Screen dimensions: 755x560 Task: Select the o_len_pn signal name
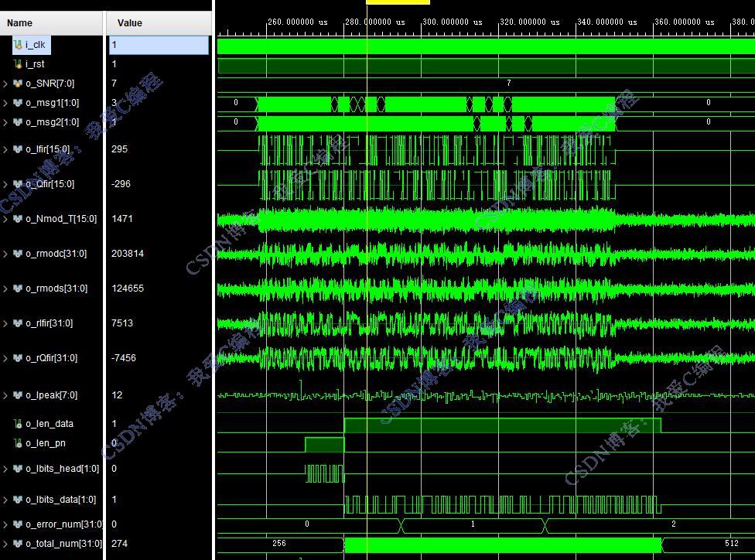pos(46,443)
